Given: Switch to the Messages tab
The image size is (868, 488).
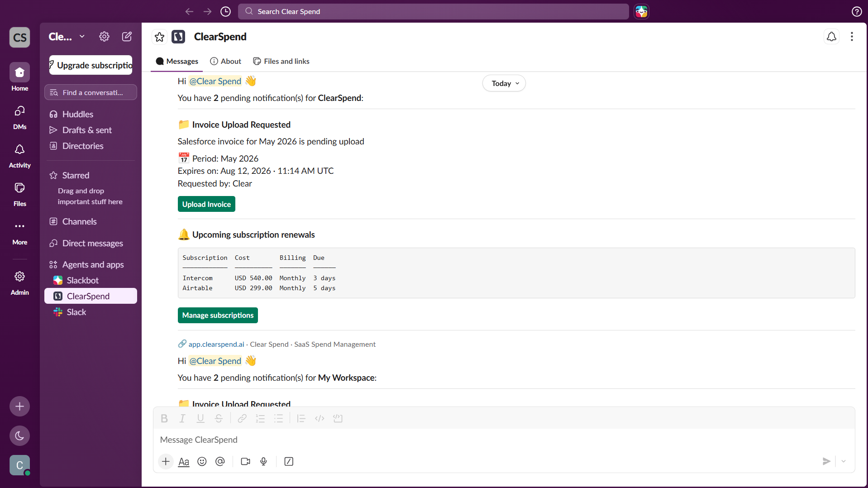Looking at the screenshot, I should [x=177, y=61].
